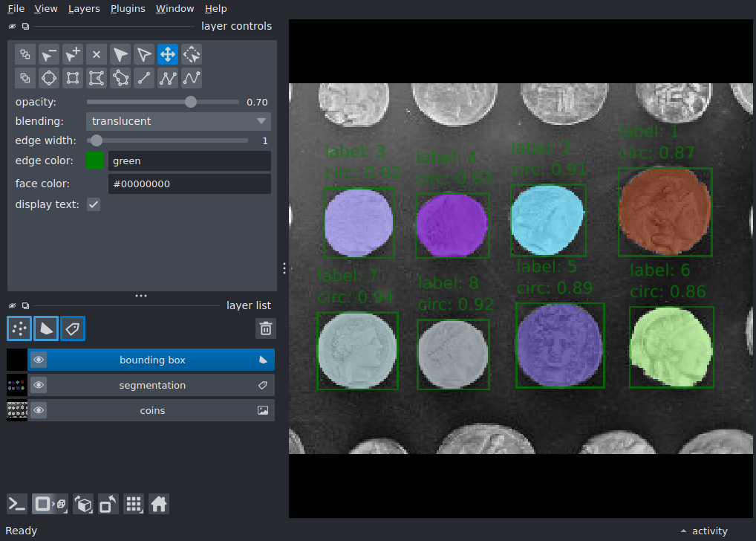Pick the add rectangle tool
The image size is (756, 541).
73,78
